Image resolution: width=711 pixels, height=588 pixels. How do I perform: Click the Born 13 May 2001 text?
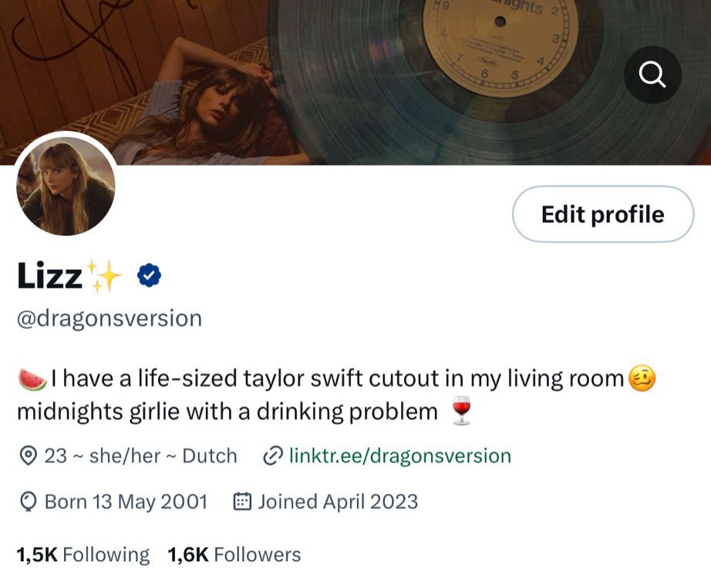pos(126,502)
